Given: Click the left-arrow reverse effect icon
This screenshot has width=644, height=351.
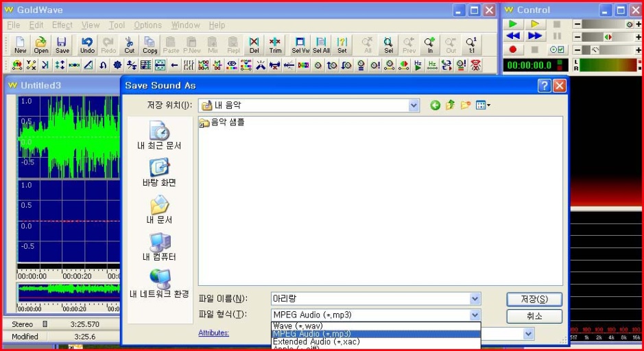Looking at the screenshot, I should click(175, 65).
